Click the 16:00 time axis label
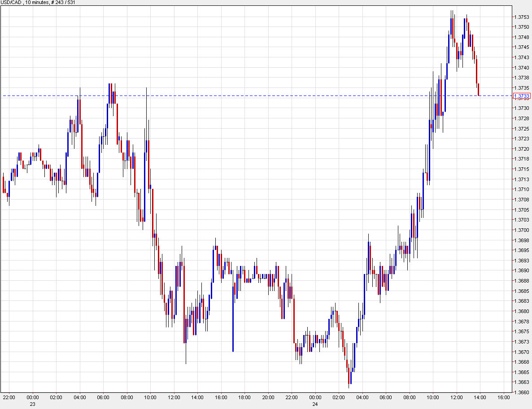Screen dimensions: 532x409 click(x=503, y=397)
